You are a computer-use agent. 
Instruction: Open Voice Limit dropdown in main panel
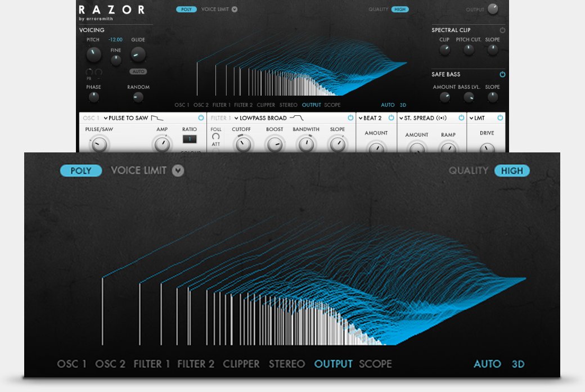(235, 10)
